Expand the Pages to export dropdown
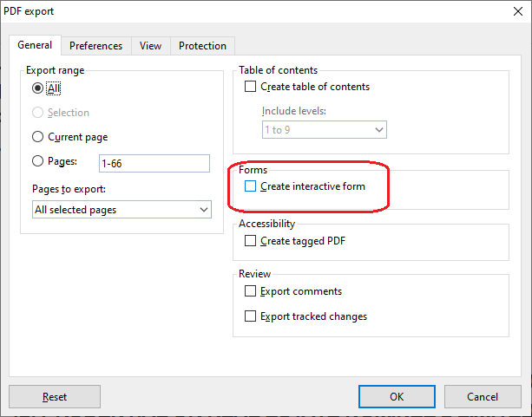This screenshot has width=532, height=417. point(120,209)
